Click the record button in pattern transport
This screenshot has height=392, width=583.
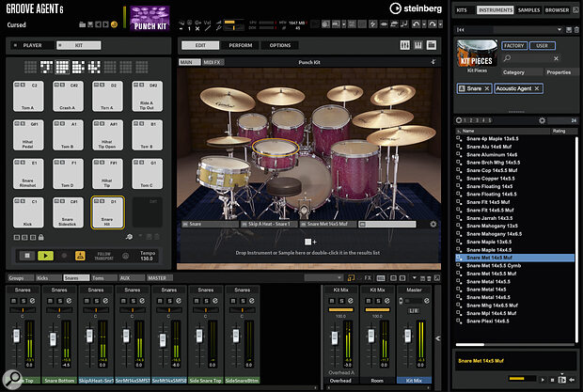tap(64, 256)
